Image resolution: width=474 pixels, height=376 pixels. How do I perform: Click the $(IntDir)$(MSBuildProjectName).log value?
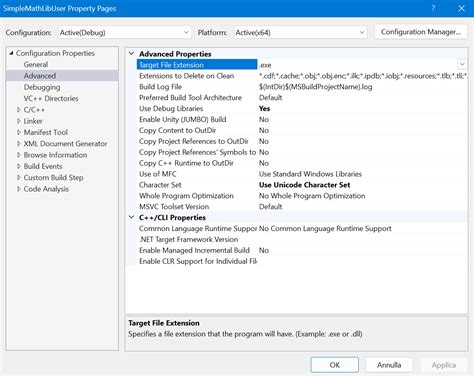point(315,87)
